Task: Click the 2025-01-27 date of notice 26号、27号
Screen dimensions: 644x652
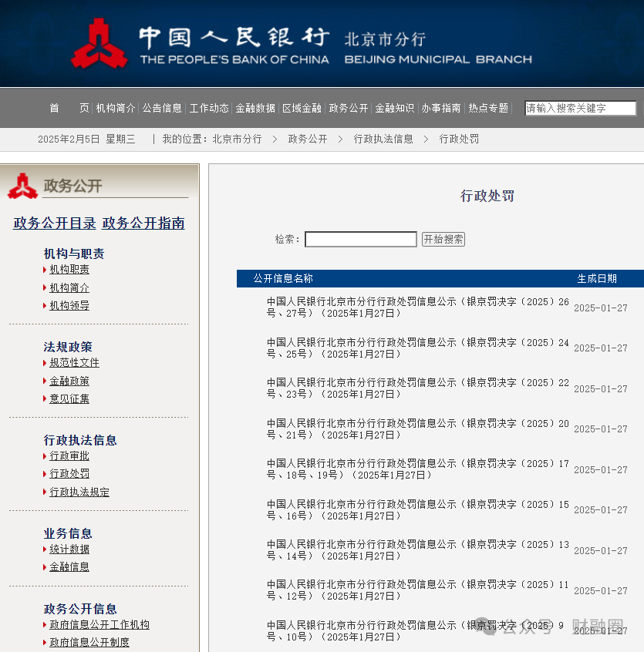Action: pyautogui.click(x=601, y=308)
